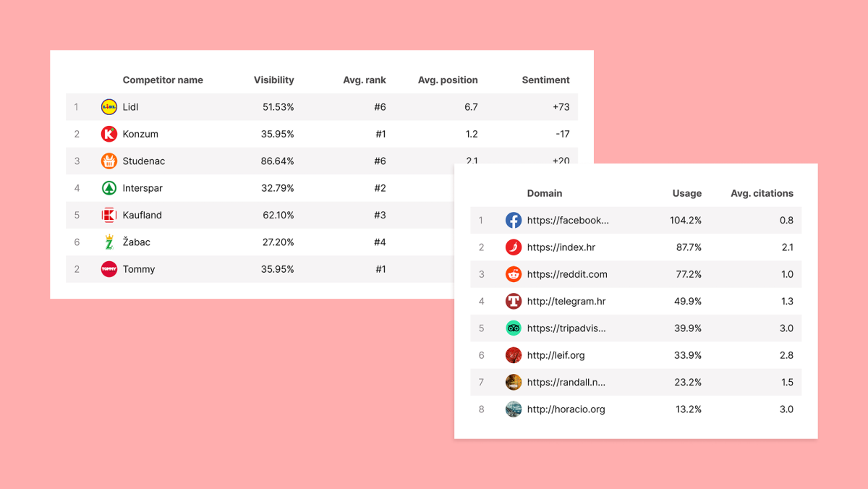Select the Lidl competitor name
868x489 pixels.
(x=130, y=107)
